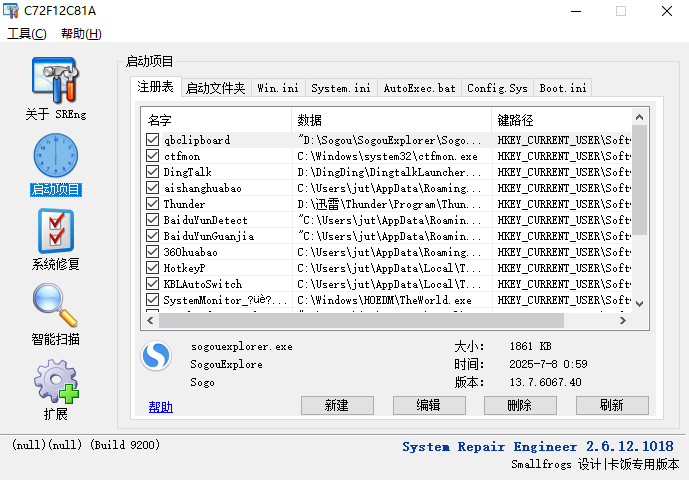Click the System Repair Engineer version text
Viewport: 689px width, 480px height.
point(538,447)
